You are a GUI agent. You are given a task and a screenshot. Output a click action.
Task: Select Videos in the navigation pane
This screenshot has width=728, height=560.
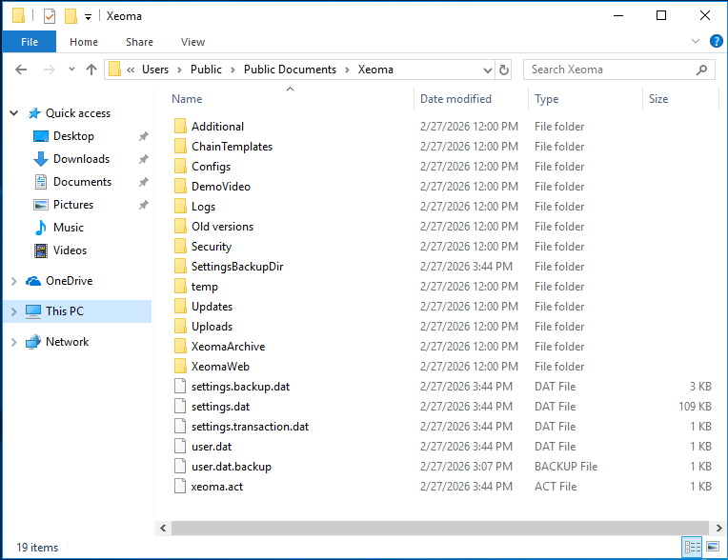click(70, 250)
